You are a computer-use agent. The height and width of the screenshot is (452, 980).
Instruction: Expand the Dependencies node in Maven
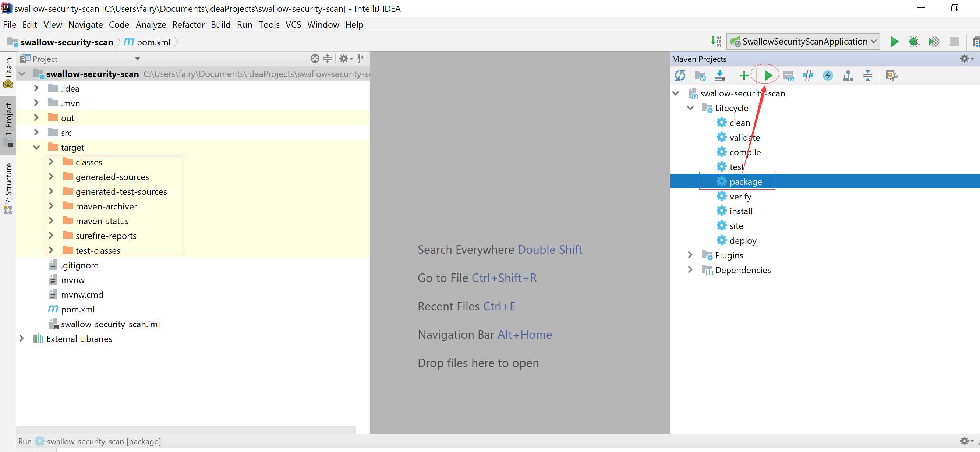coord(690,270)
